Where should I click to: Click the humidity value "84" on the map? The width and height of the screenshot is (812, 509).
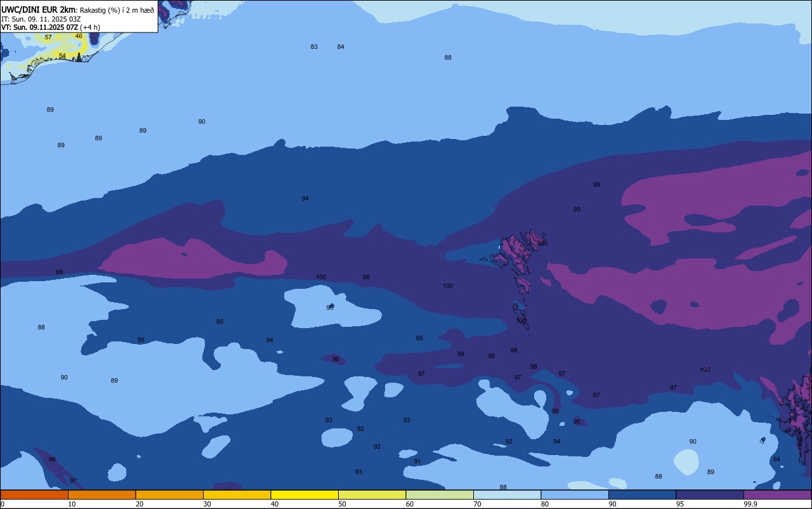point(341,47)
